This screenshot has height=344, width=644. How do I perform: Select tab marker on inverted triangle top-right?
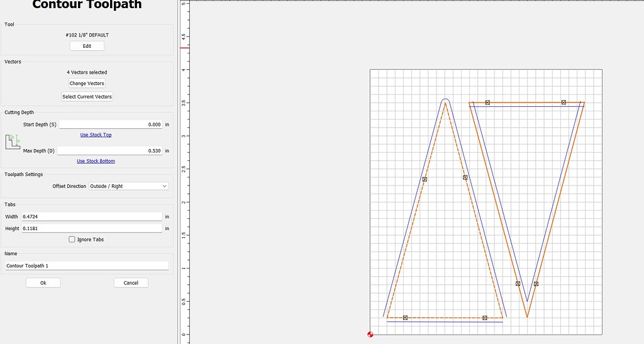563,103
